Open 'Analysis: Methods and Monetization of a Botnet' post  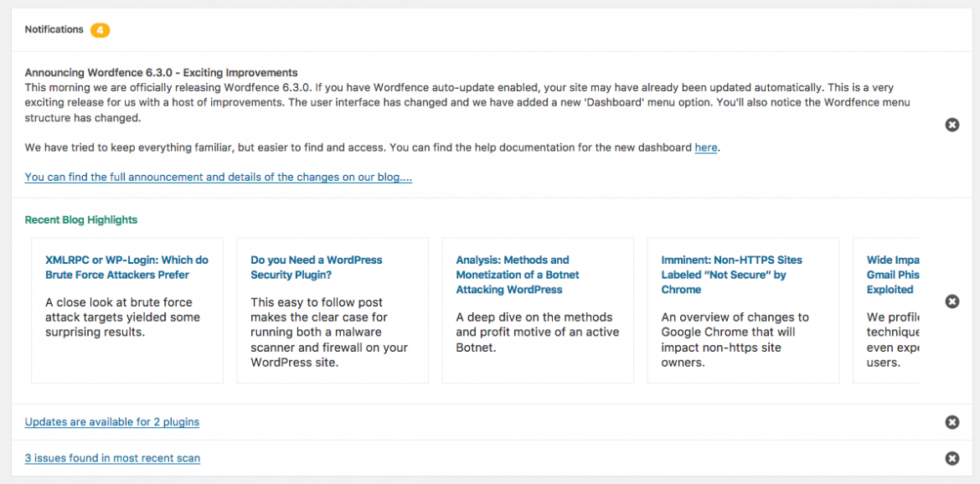point(513,275)
